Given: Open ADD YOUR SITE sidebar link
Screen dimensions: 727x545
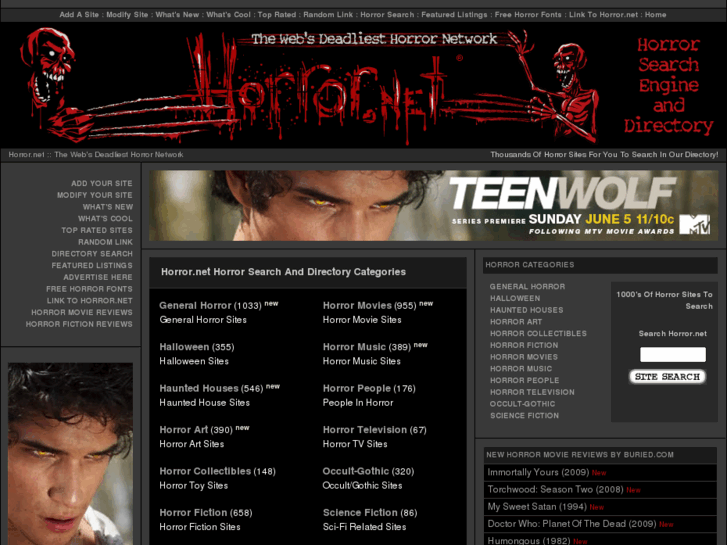Looking at the screenshot, I should (x=102, y=184).
